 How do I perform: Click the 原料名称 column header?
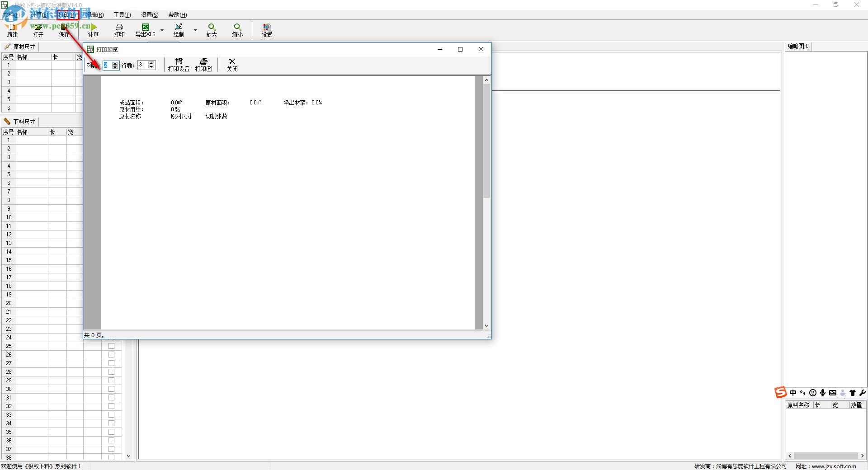tap(799, 405)
